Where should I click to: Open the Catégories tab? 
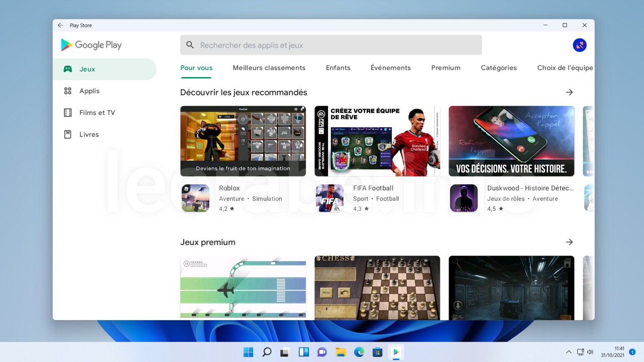pos(499,67)
